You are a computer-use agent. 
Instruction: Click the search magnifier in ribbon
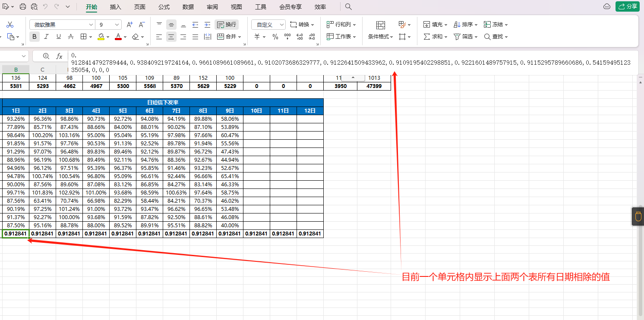[x=349, y=7]
